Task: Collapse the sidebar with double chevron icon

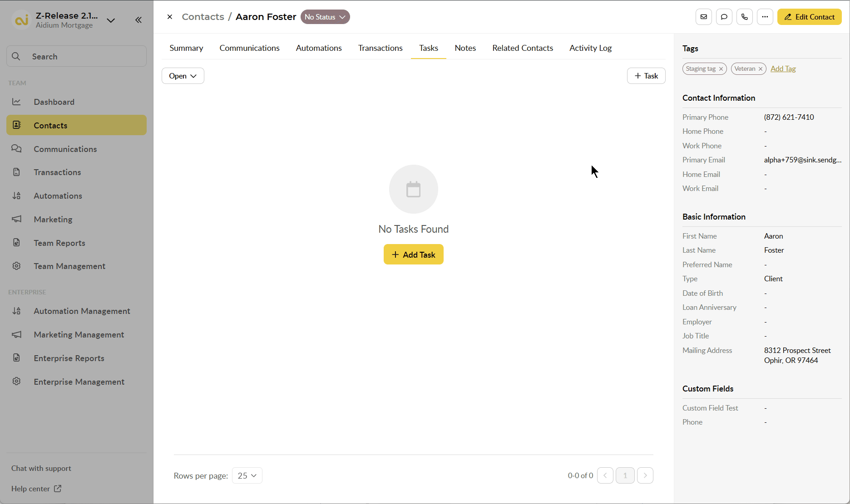Action: coord(138,20)
